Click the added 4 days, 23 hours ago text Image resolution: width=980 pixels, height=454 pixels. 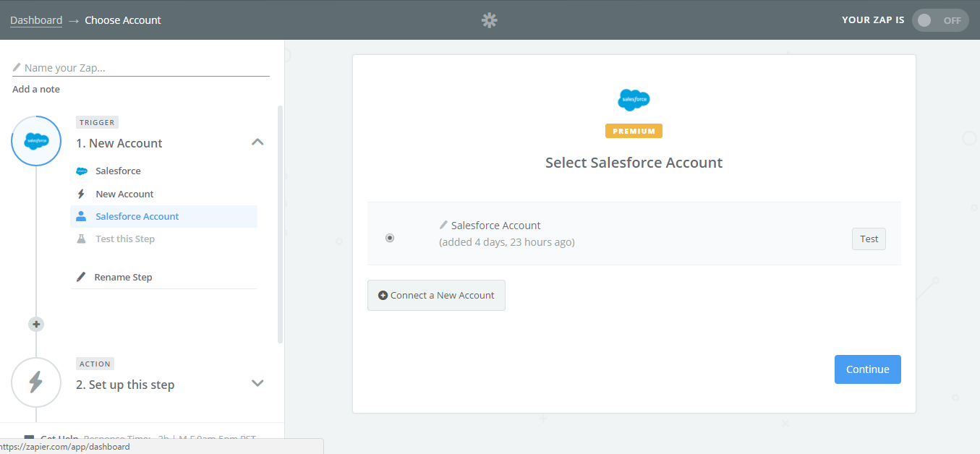click(507, 242)
